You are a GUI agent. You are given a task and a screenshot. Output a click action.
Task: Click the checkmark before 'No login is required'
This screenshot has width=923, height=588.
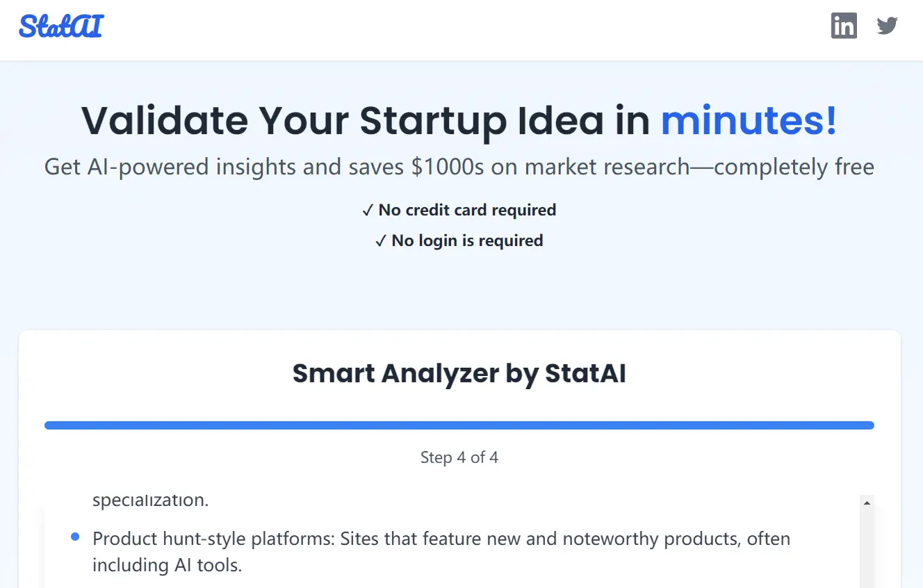[x=380, y=240]
